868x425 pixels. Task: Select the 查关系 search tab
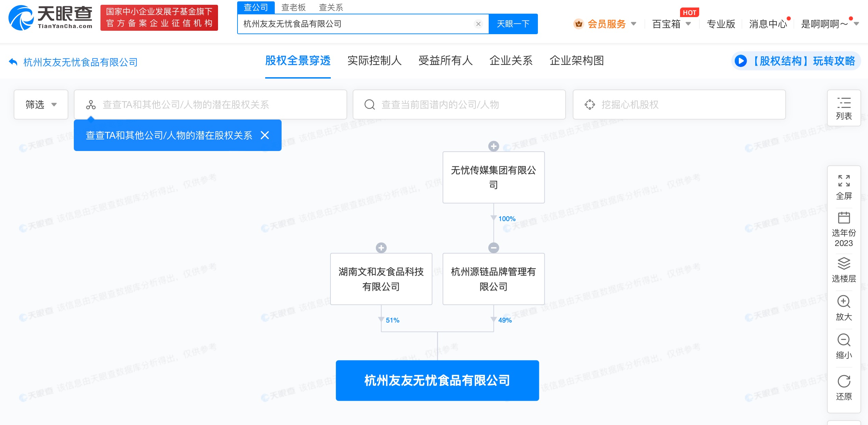(331, 7)
